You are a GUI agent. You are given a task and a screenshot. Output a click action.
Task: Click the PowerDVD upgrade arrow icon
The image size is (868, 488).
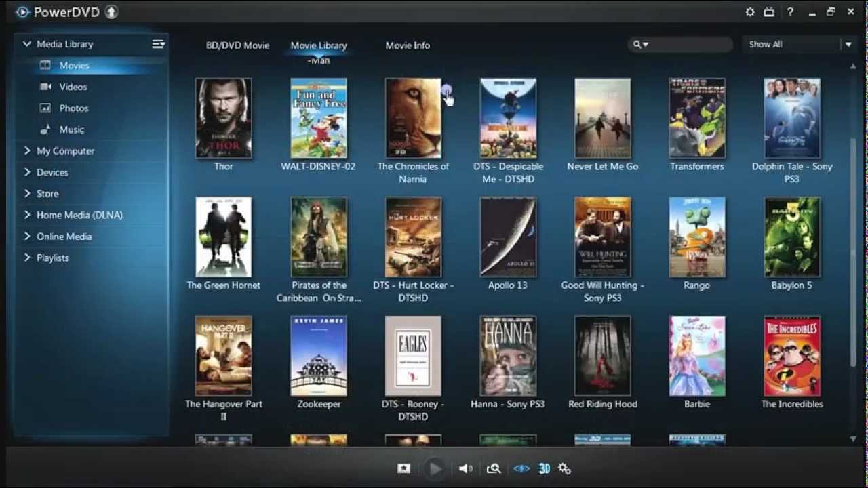tap(111, 12)
